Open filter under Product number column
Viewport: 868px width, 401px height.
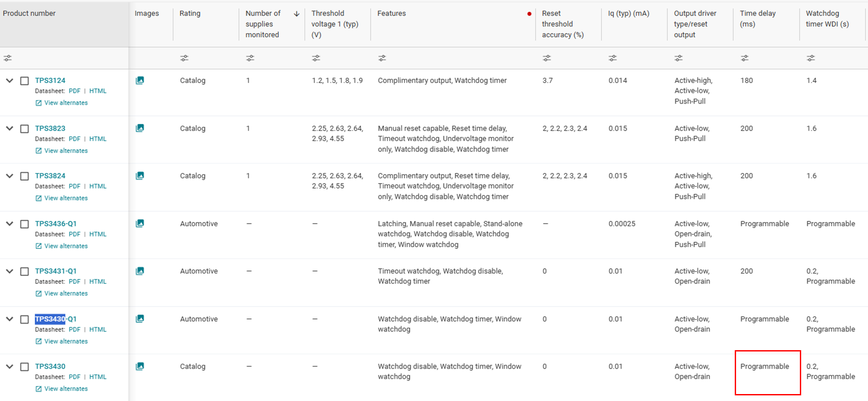click(x=8, y=58)
